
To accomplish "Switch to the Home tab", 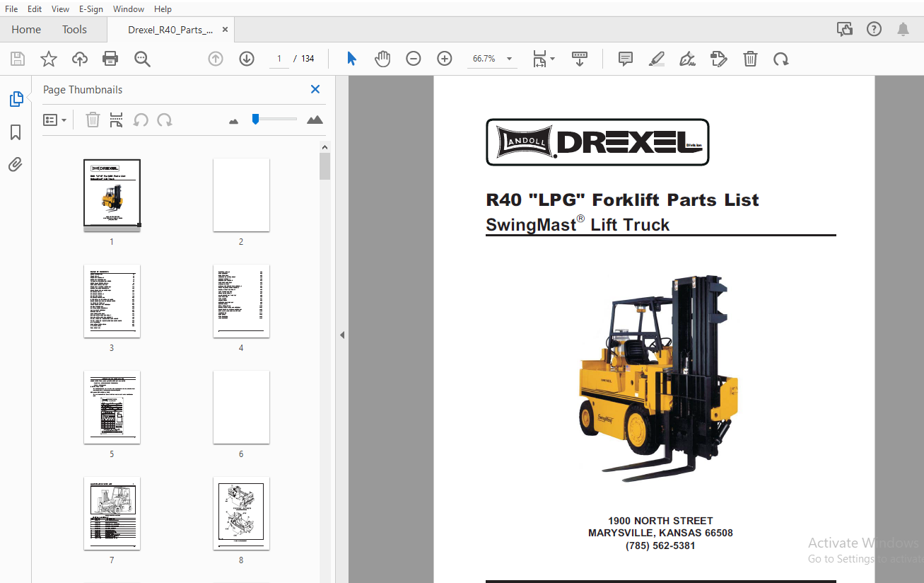I will click(x=26, y=30).
